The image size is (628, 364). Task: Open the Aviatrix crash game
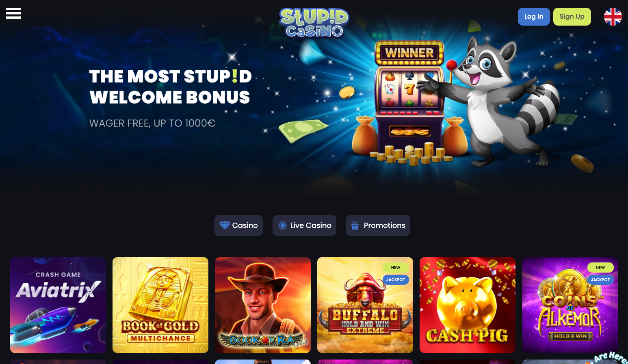(58, 305)
